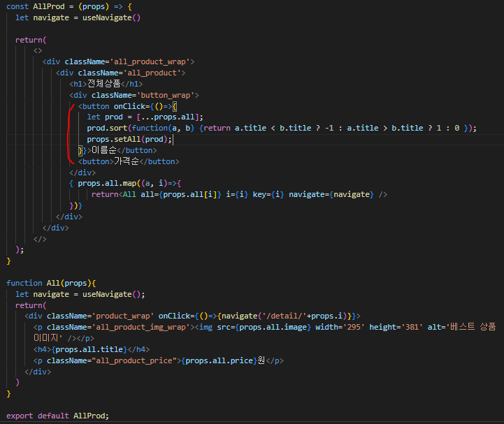Click navigate('/detail/'+props.i) call

[x=284, y=316]
